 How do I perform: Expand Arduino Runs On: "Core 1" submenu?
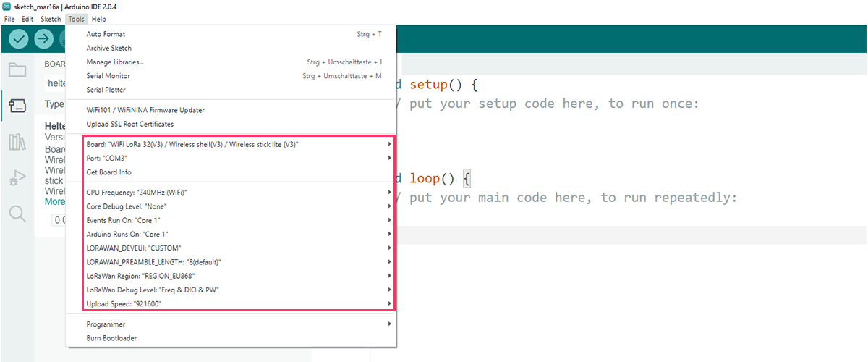coord(231,234)
